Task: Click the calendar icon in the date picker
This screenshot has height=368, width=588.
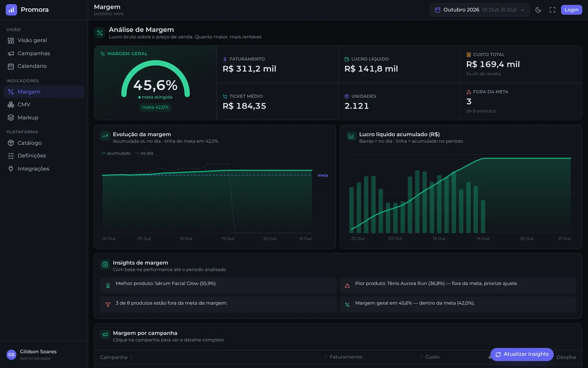Action: pyautogui.click(x=438, y=10)
